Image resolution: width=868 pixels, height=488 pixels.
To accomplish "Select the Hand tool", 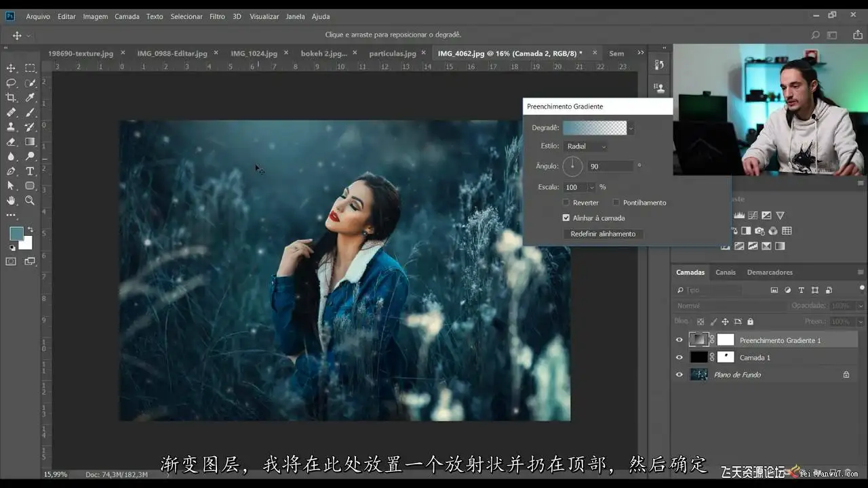I will pos(11,201).
